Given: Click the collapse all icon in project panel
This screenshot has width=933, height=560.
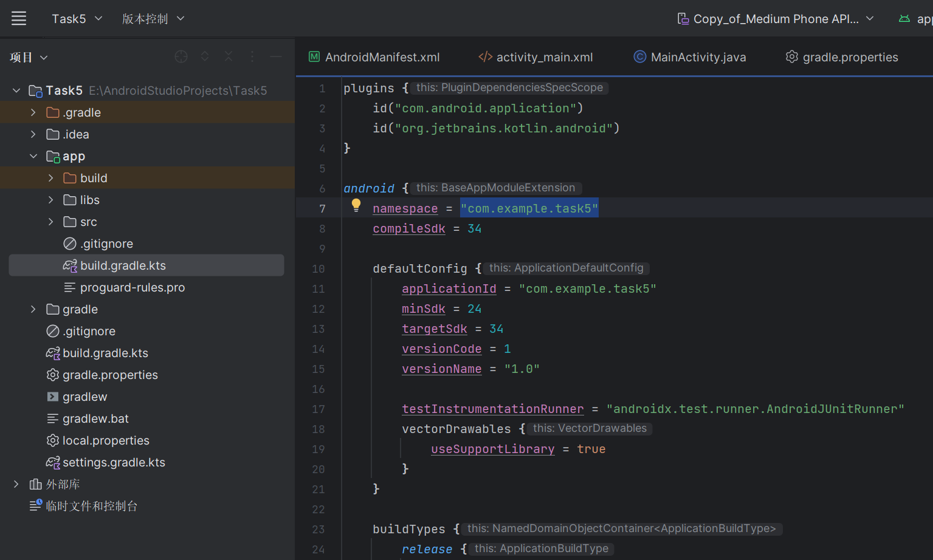Looking at the screenshot, I should (229, 56).
